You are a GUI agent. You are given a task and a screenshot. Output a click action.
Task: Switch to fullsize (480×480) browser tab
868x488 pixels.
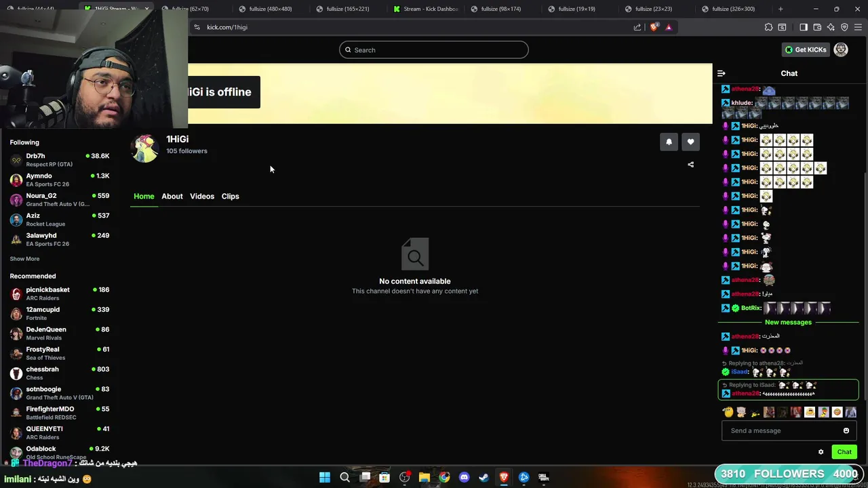pyautogui.click(x=271, y=9)
